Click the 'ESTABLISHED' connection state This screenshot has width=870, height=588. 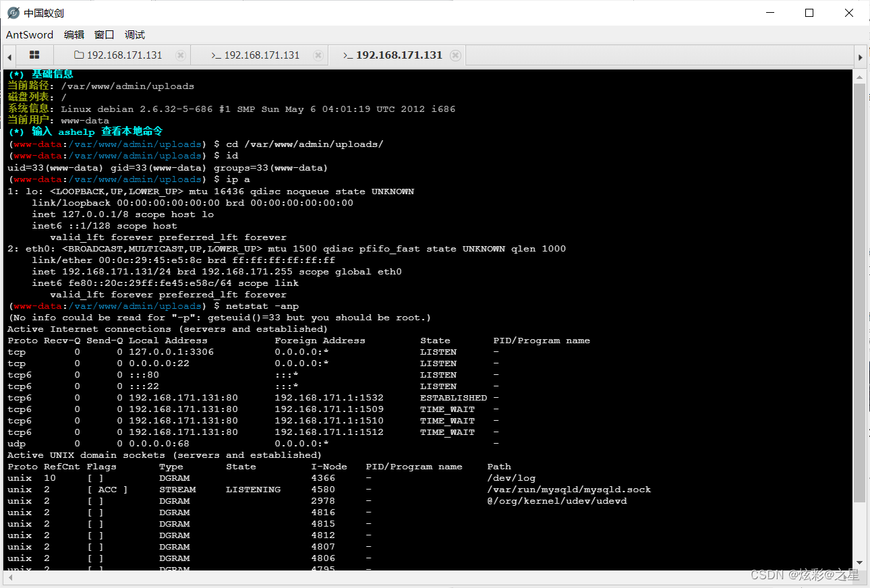pyautogui.click(x=453, y=398)
